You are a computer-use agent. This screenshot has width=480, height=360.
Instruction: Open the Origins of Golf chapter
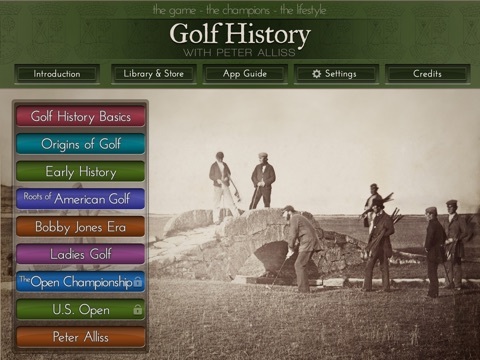pyautogui.click(x=80, y=144)
